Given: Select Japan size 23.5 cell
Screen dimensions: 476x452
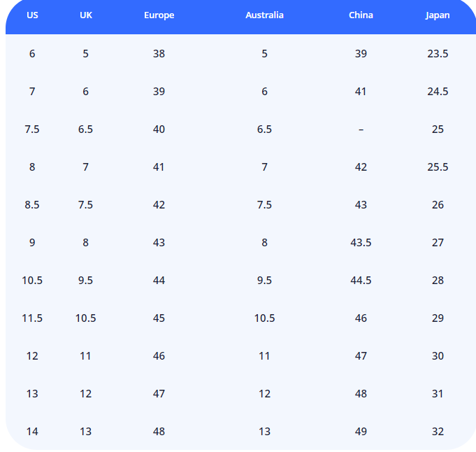Looking at the screenshot, I should point(438,54).
